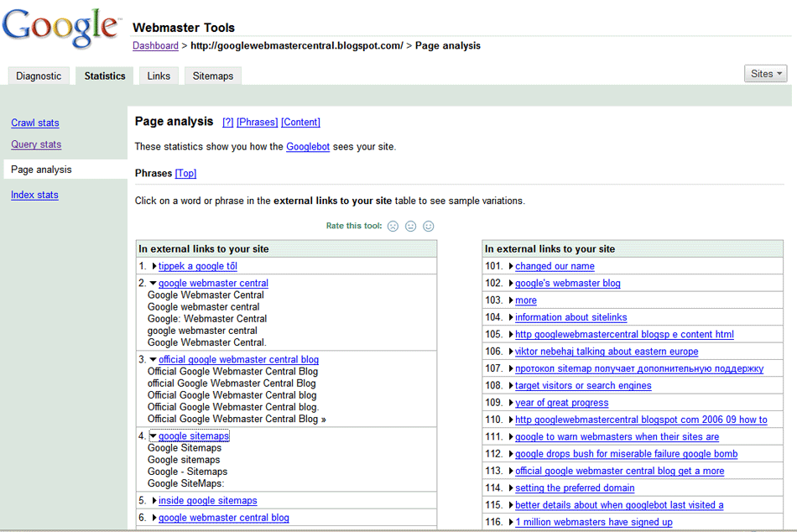
Task: Expand the 'more' phrase triangle
Action: click(x=511, y=300)
